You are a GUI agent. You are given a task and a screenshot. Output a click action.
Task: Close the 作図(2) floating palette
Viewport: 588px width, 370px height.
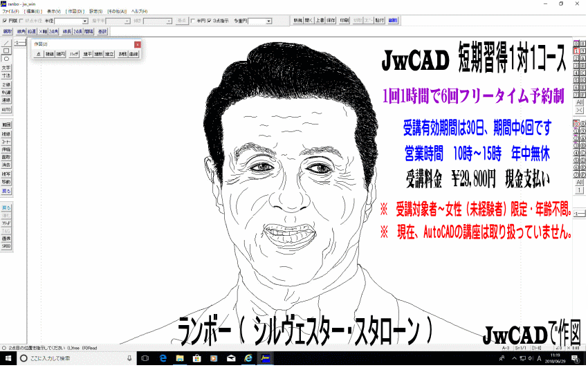[x=138, y=45]
